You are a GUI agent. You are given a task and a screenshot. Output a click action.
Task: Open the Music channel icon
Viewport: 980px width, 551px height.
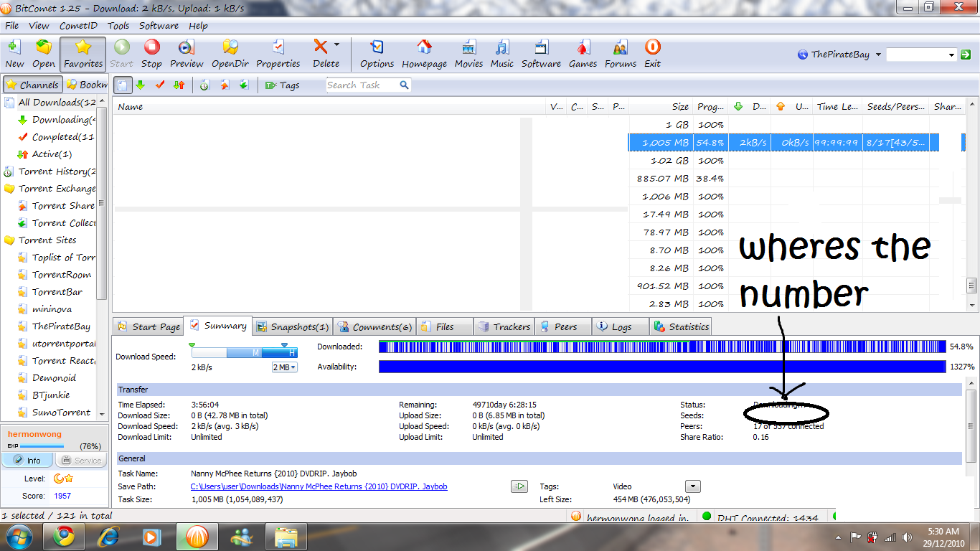(x=502, y=54)
